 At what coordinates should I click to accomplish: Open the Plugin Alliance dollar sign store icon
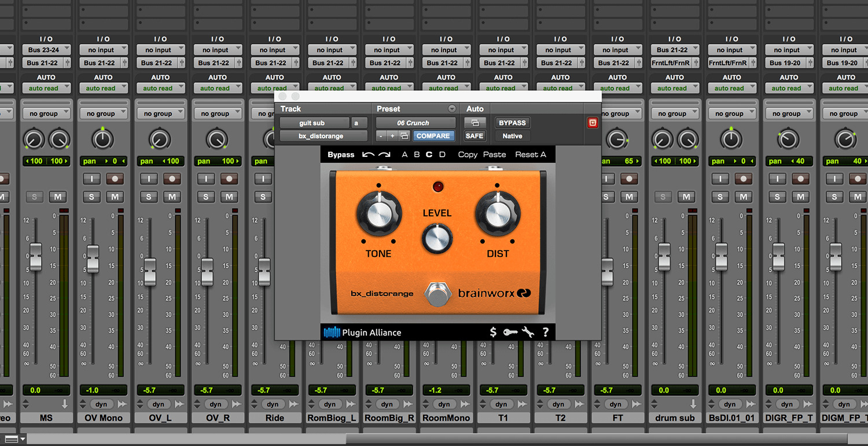493,332
